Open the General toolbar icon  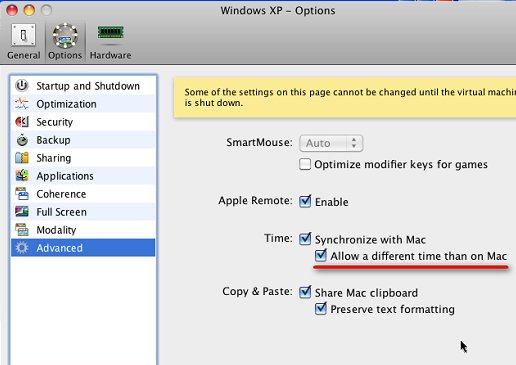[23, 34]
